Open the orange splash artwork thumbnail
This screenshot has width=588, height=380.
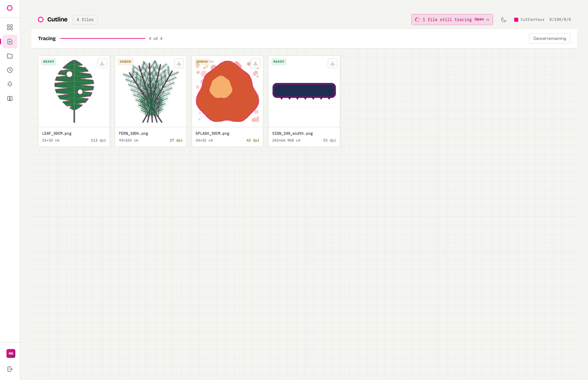tap(227, 92)
